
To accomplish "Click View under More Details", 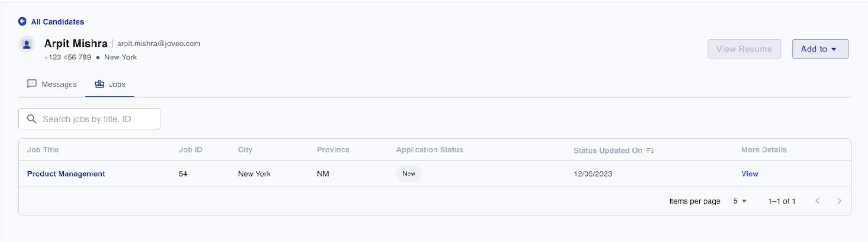I will point(750,174).
